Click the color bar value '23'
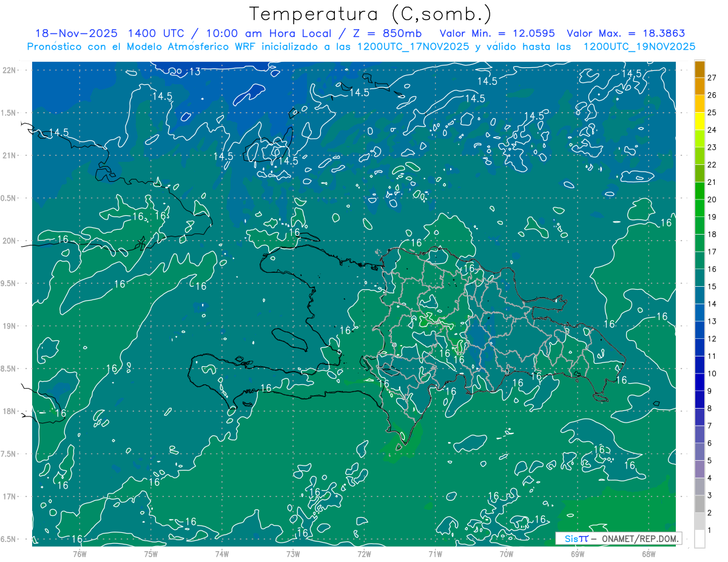The image size is (728, 562). [712, 147]
